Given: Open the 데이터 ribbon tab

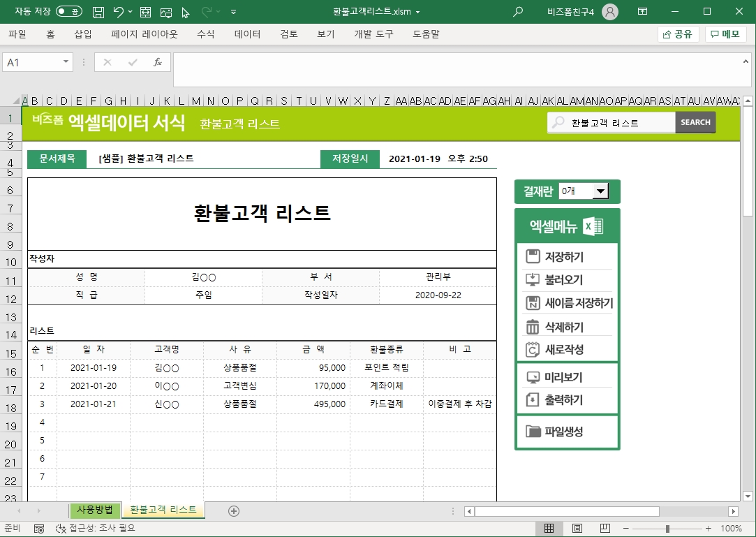Looking at the screenshot, I should point(247,34).
